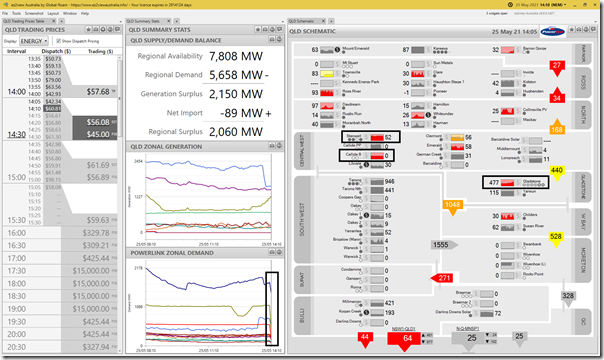The height and width of the screenshot is (360, 604).
Task: Toggle the Show Dispatch Pricing checkbox
Action: (59, 41)
